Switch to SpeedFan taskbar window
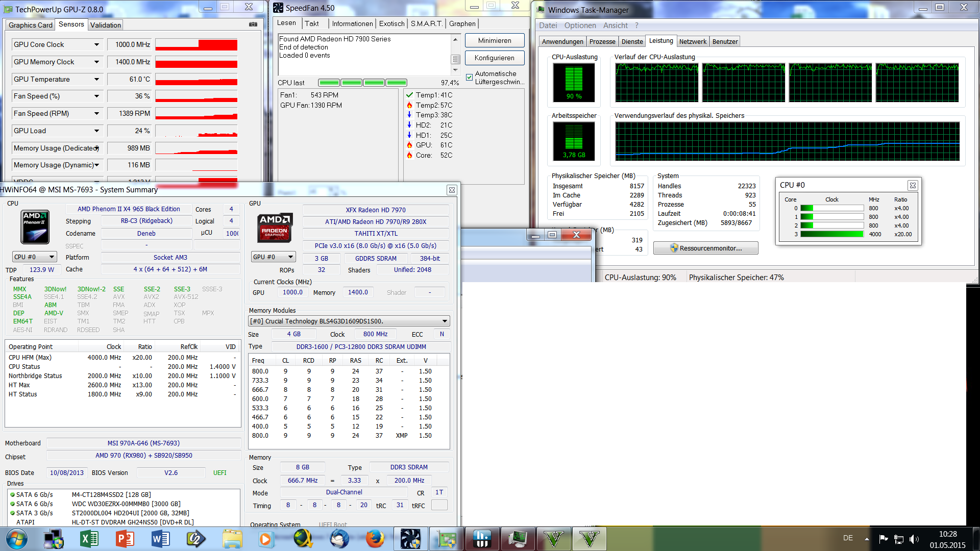The width and height of the screenshot is (980, 551). (x=410, y=539)
